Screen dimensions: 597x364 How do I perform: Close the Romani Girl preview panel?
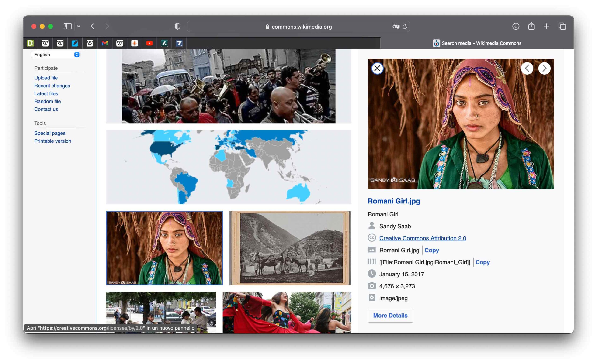tap(377, 68)
